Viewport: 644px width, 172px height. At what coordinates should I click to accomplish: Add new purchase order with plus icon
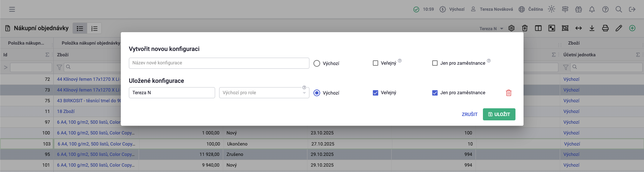(632, 28)
